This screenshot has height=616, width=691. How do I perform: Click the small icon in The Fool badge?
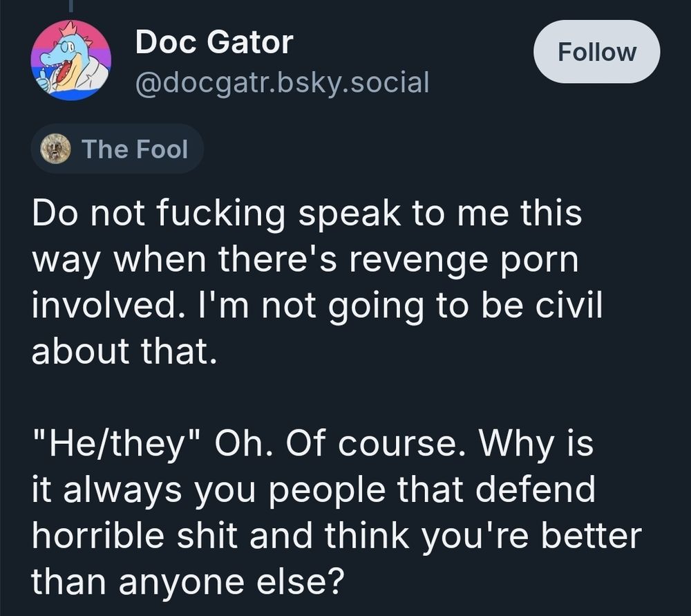55,148
